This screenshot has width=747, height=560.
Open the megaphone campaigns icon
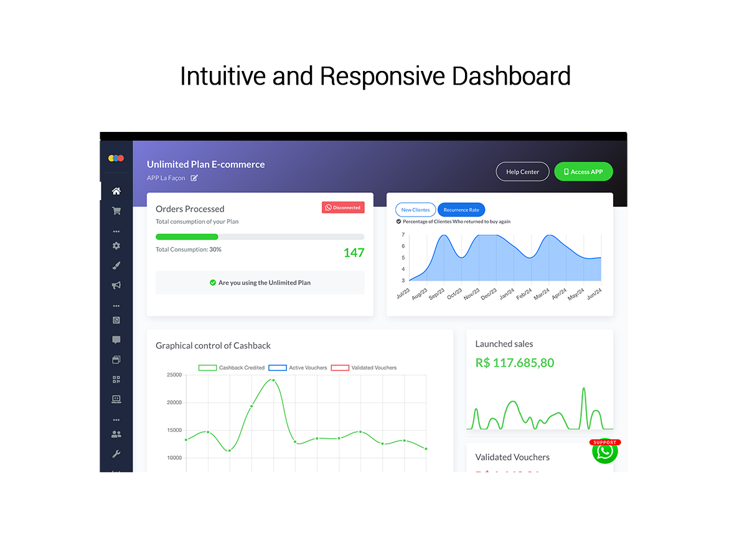click(116, 286)
